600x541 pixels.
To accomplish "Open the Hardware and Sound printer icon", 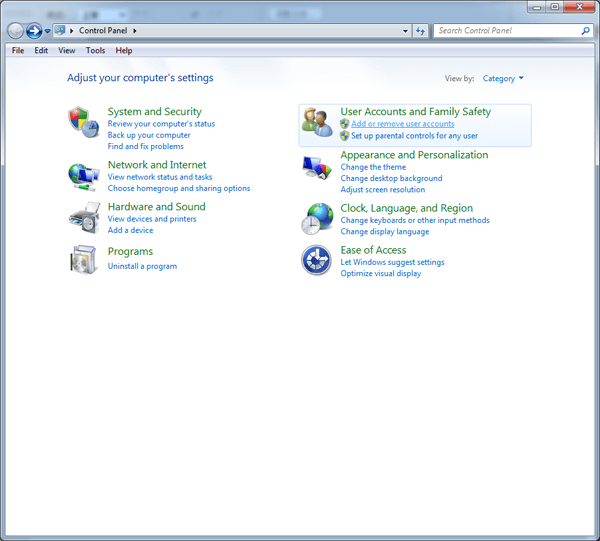I will coord(84,218).
